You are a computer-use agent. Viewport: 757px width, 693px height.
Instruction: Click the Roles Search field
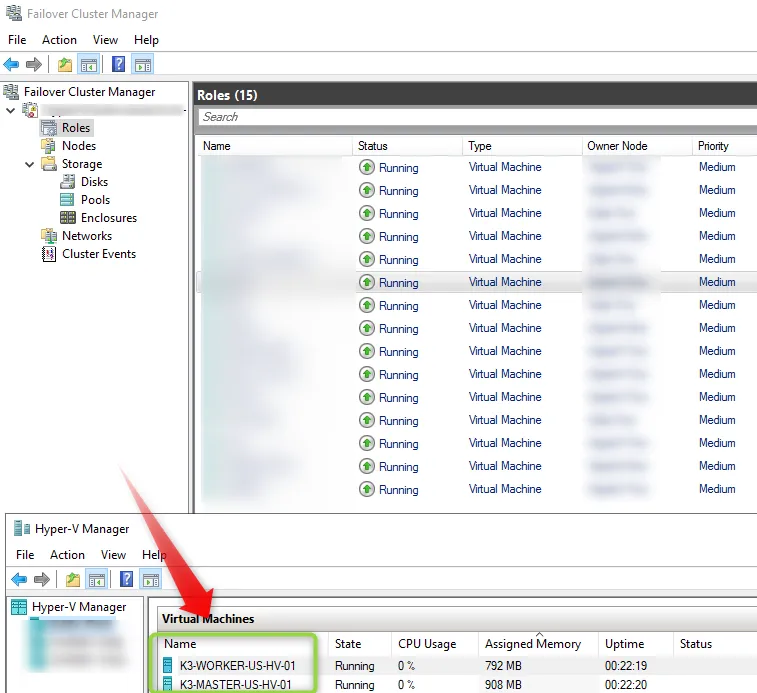tap(477, 117)
